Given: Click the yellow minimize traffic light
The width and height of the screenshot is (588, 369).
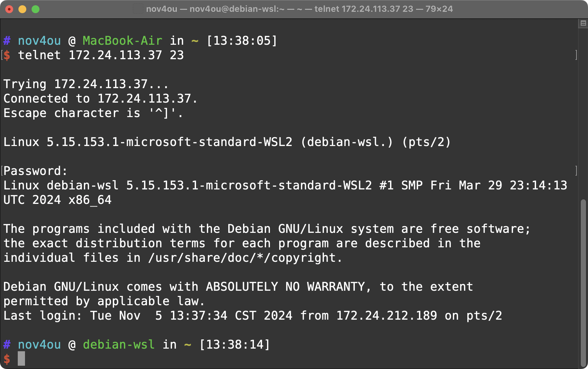Looking at the screenshot, I should point(22,9).
